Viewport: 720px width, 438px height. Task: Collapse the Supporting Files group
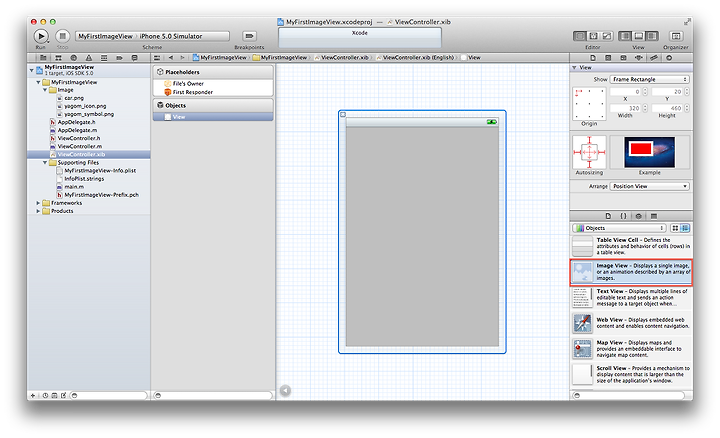click(45, 163)
